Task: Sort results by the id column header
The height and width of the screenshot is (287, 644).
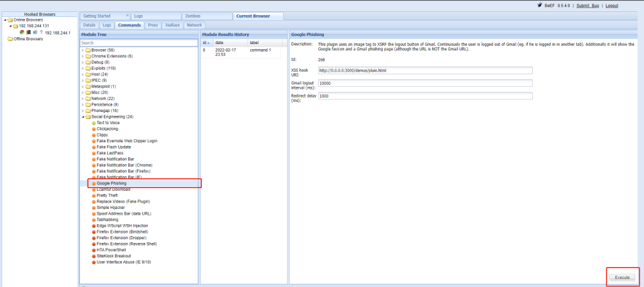Action: [x=207, y=43]
